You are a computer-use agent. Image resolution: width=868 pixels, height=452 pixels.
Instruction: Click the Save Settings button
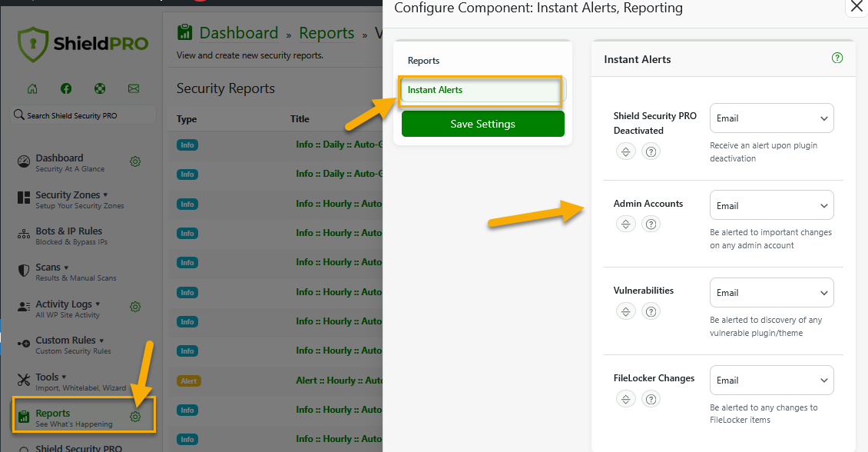482,124
